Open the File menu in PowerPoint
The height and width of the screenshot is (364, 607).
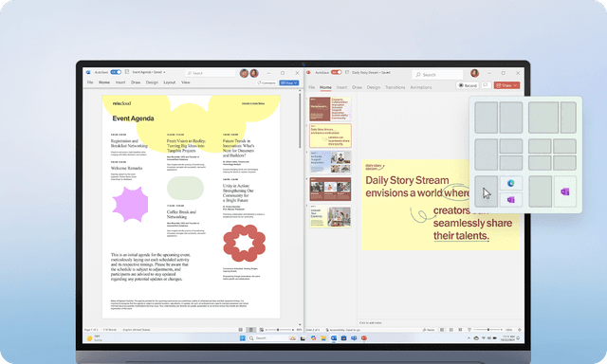pyautogui.click(x=312, y=87)
